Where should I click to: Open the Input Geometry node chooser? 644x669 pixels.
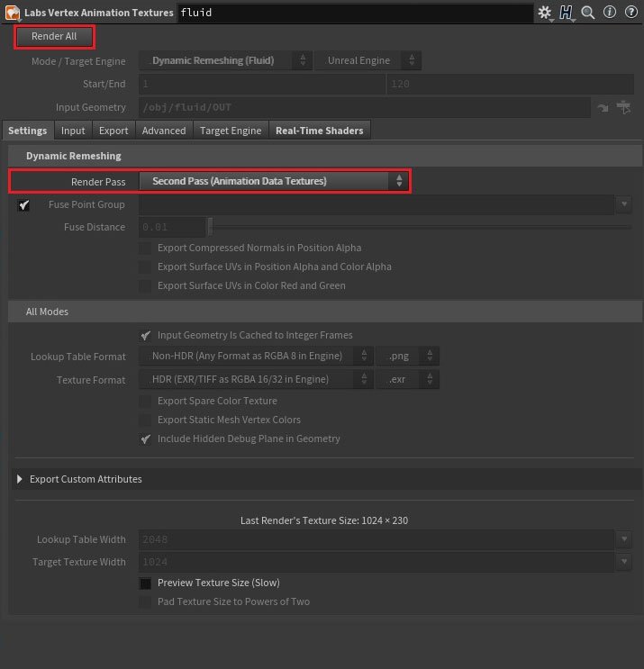(623, 107)
